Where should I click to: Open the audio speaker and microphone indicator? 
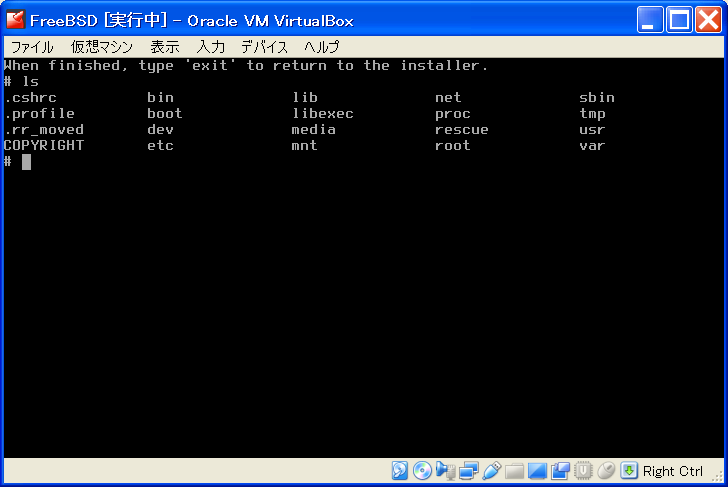[445, 471]
